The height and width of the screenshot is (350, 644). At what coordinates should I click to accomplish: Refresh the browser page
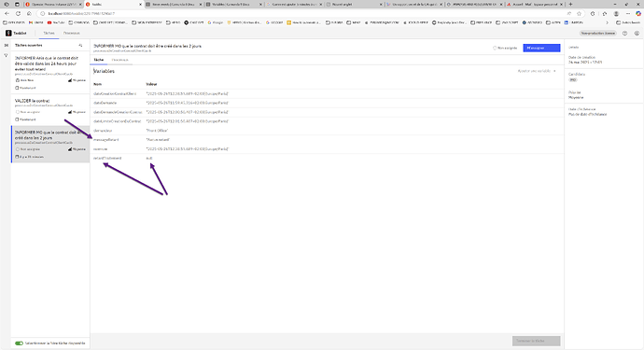click(x=18, y=14)
